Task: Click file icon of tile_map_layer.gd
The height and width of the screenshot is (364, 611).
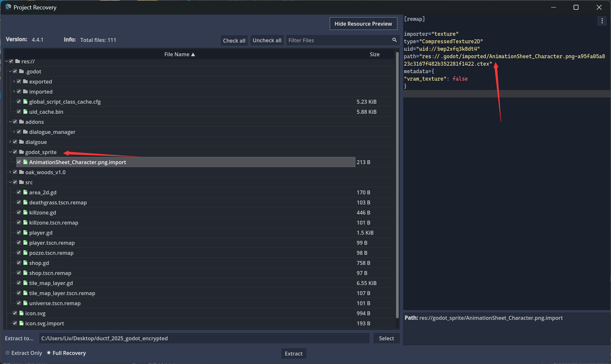Action: pos(25,283)
